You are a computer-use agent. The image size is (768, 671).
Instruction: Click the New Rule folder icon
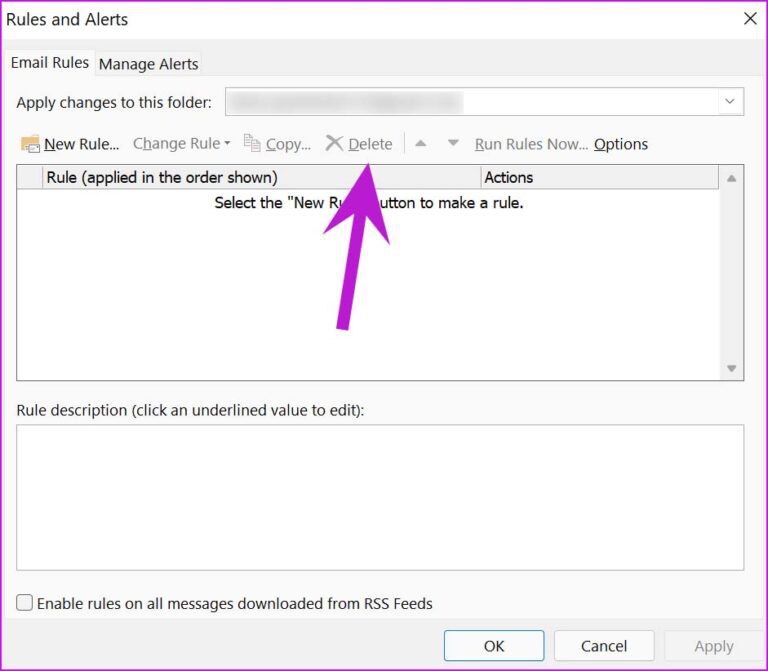pyautogui.click(x=30, y=144)
